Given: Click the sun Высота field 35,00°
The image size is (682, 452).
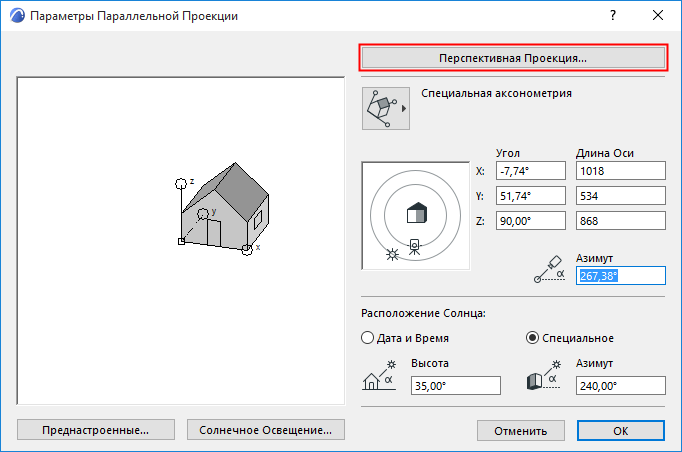Looking at the screenshot, I should coord(456,386).
